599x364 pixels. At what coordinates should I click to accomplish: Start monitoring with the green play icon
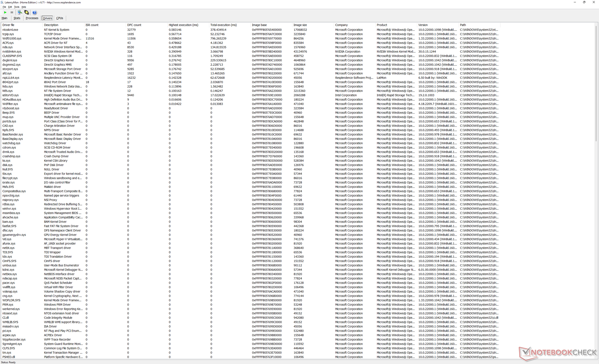pyautogui.click(x=5, y=12)
